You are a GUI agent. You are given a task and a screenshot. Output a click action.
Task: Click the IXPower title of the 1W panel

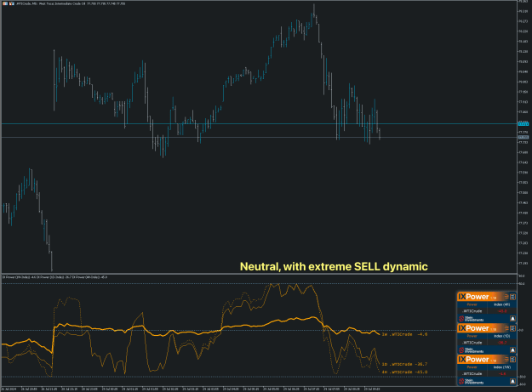click(473, 360)
